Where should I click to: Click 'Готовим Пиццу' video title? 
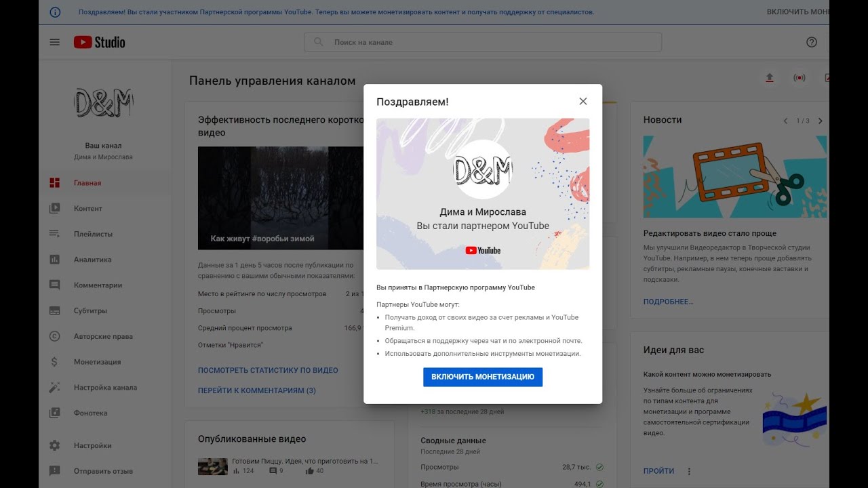(305, 461)
